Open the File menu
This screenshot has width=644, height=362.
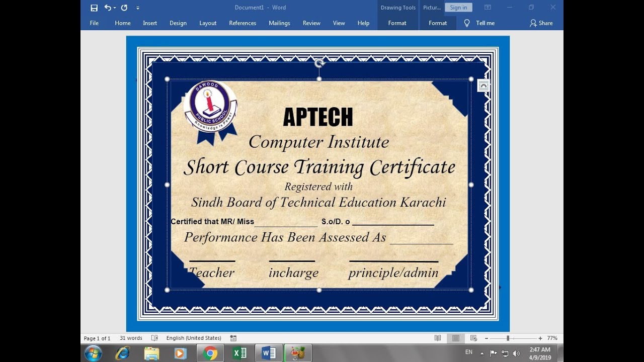94,23
